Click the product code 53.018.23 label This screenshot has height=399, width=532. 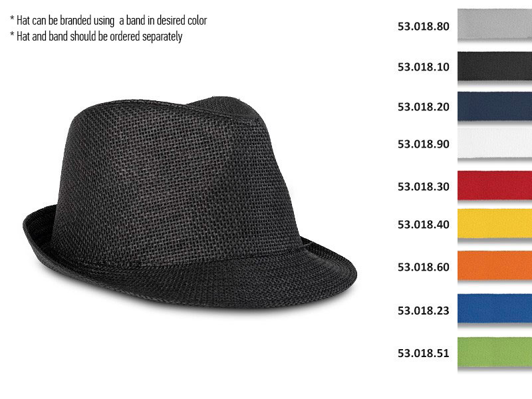pyautogui.click(x=424, y=311)
